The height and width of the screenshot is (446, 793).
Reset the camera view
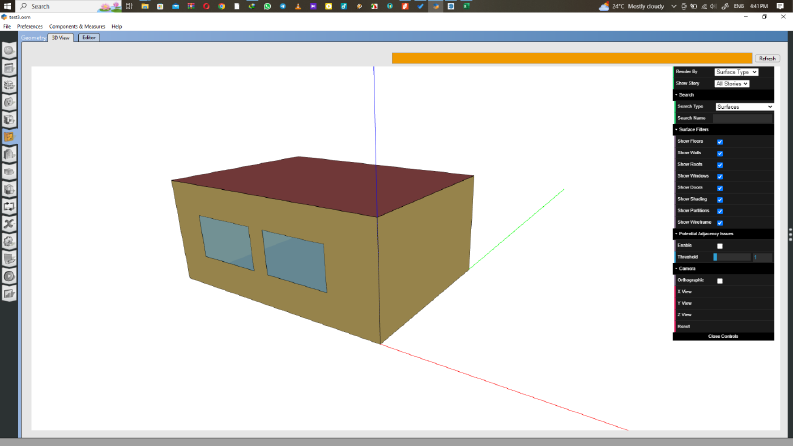(724, 326)
